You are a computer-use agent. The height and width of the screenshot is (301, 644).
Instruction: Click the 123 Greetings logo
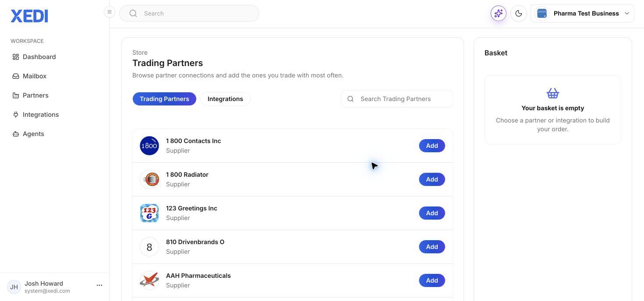(x=149, y=213)
